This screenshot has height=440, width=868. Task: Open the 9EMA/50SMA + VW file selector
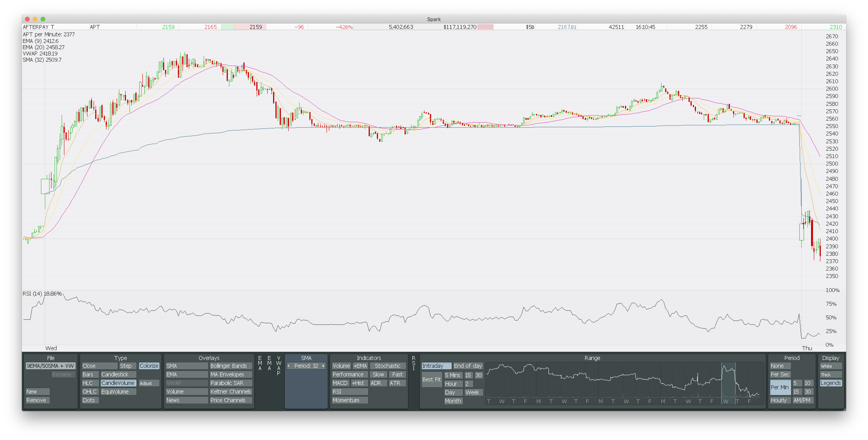point(50,366)
